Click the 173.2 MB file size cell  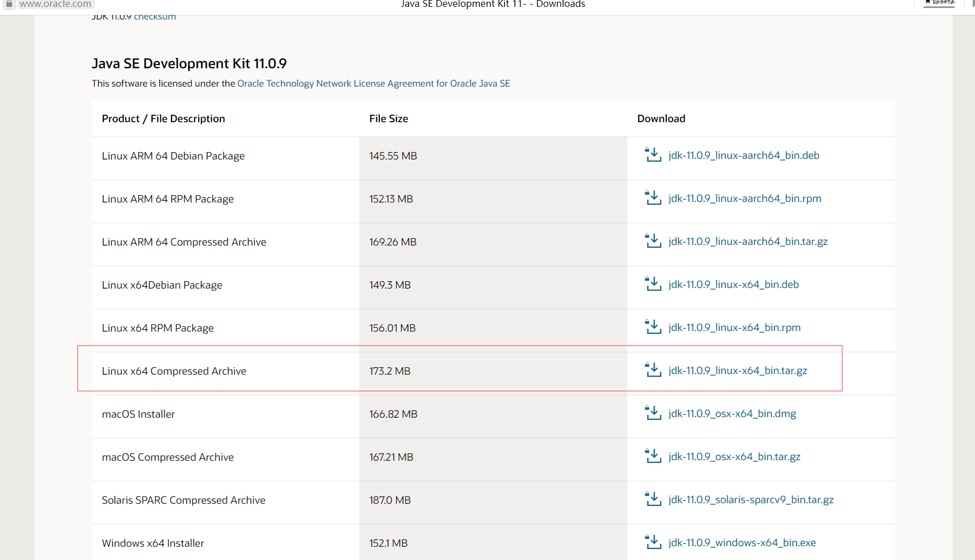pos(493,374)
